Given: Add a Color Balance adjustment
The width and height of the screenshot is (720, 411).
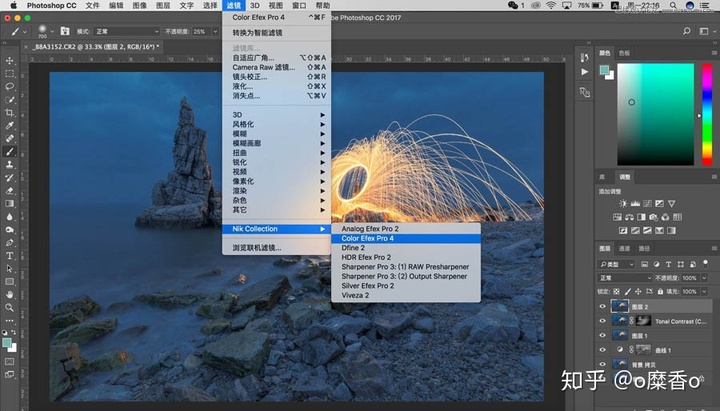Looking at the screenshot, I should tap(629, 217).
